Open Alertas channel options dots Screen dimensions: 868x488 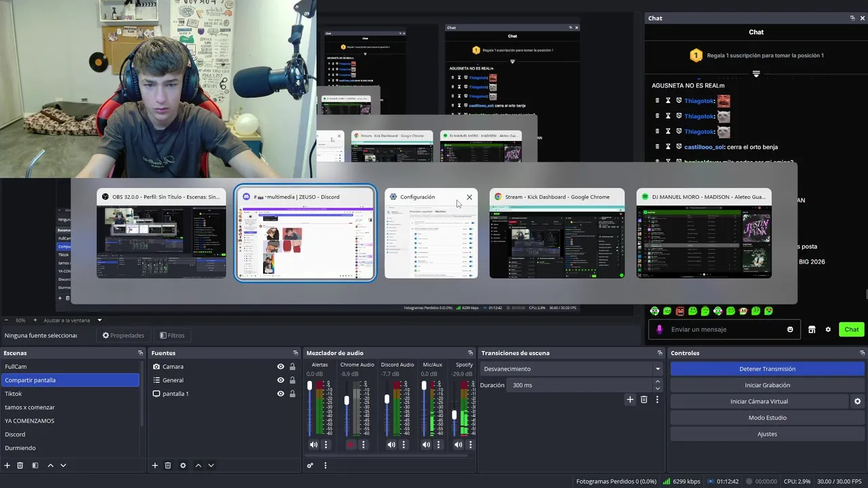[x=326, y=445]
